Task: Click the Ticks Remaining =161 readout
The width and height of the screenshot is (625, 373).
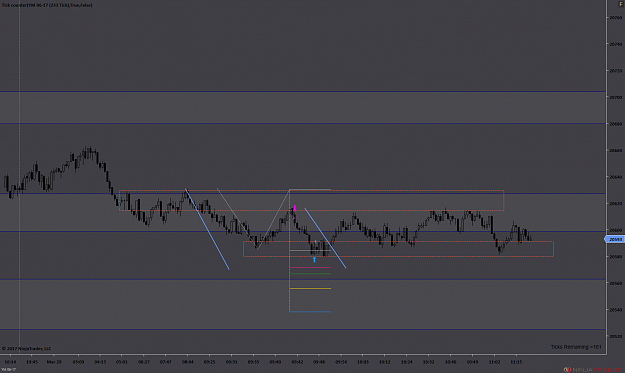Action: pyautogui.click(x=576, y=347)
